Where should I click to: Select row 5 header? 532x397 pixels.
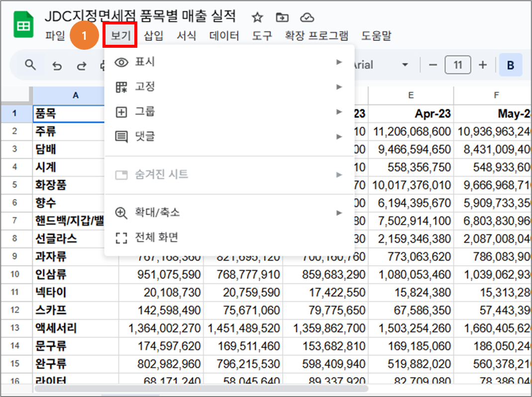[x=16, y=185]
